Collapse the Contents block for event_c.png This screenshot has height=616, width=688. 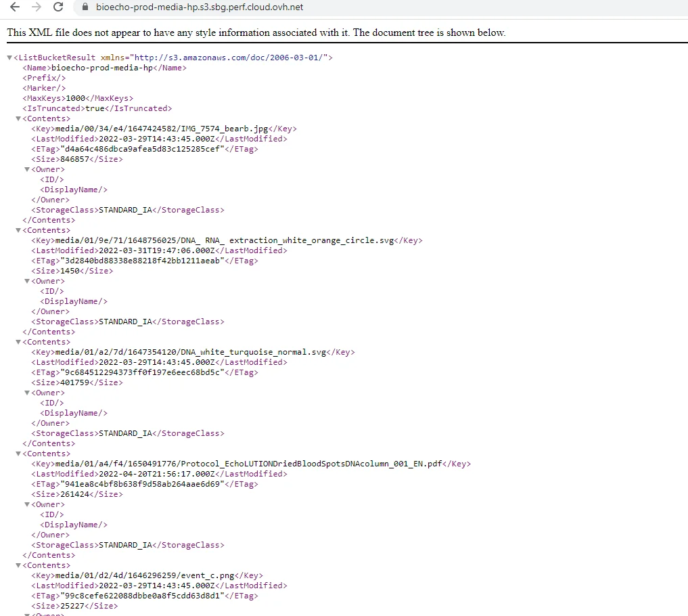18,565
